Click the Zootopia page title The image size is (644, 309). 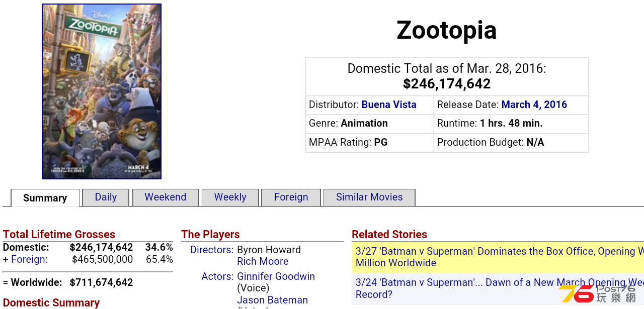coord(447,30)
